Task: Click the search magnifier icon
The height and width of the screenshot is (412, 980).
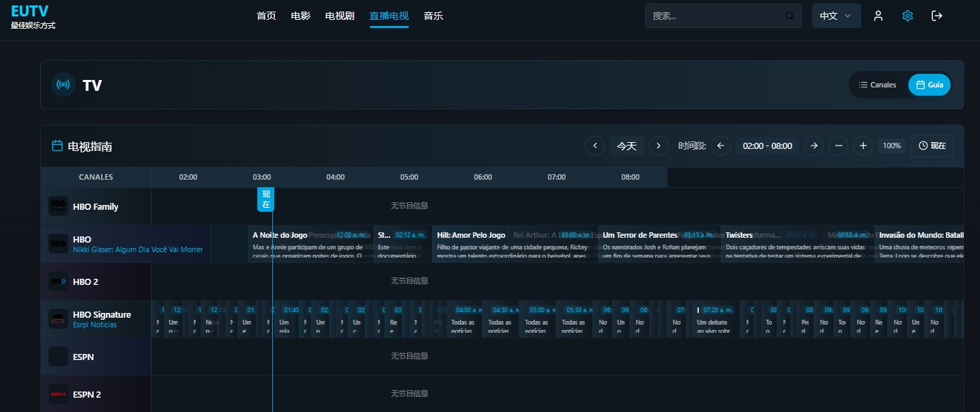Action: 790,16
